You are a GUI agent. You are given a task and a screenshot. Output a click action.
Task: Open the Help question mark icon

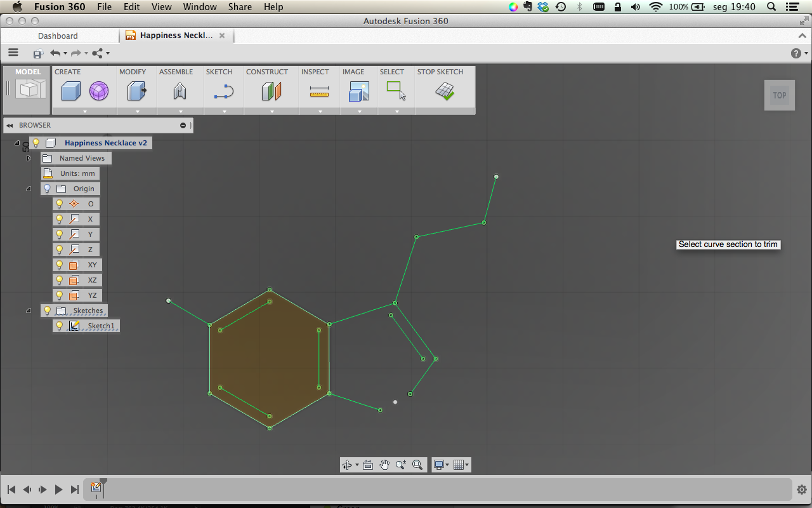pos(796,53)
